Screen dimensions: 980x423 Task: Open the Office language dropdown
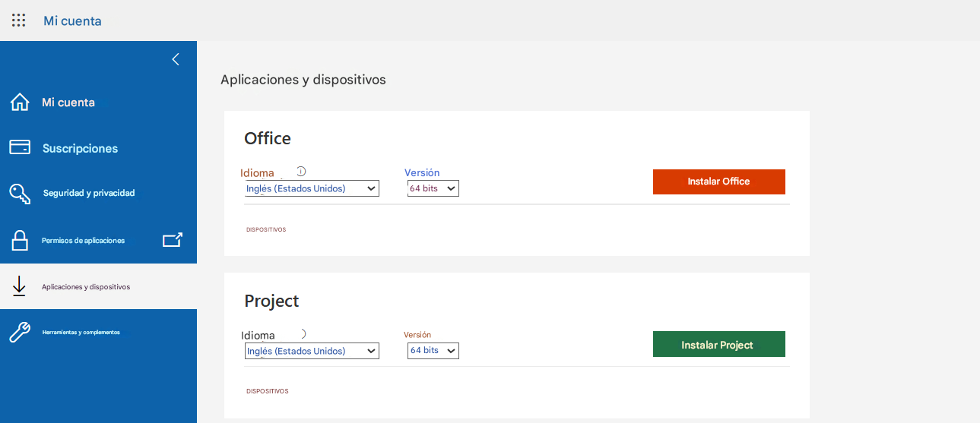(312, 188)
